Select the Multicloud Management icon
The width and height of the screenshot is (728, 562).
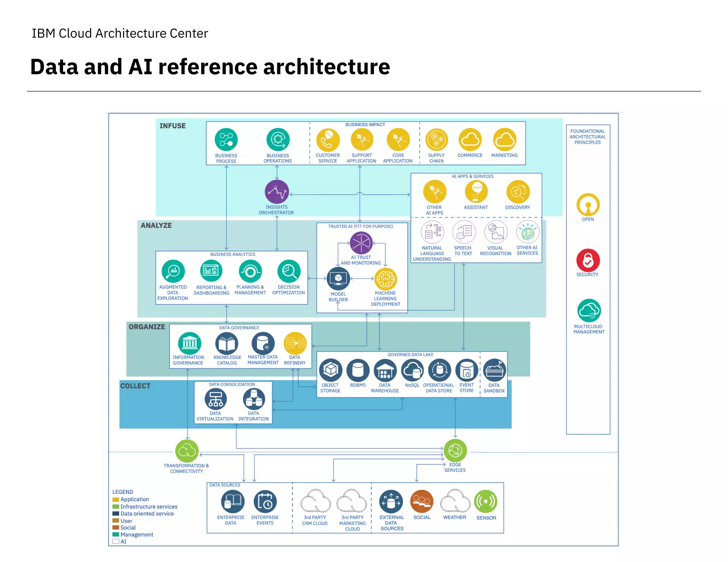coord(589,311)
